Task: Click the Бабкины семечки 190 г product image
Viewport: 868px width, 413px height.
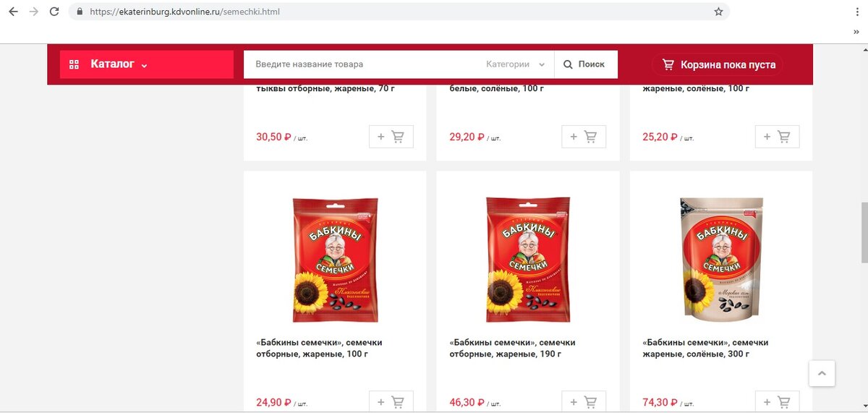Action: pos(528,260)
